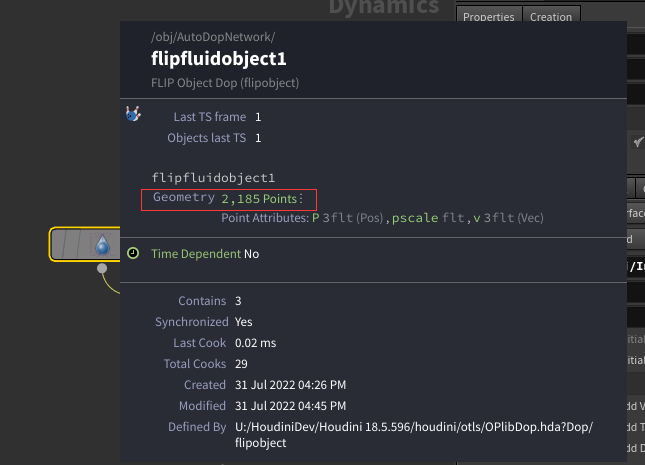Click the FLIP Object Dop subtitle
This screenshot has width=645, height=465.
(225, 83)
